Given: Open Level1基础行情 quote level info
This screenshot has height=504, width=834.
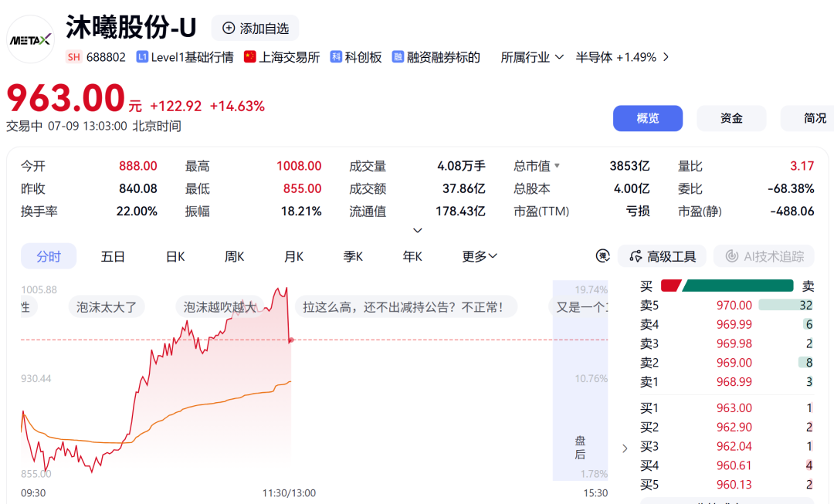Looking at the screenshot, I should 185,57.
